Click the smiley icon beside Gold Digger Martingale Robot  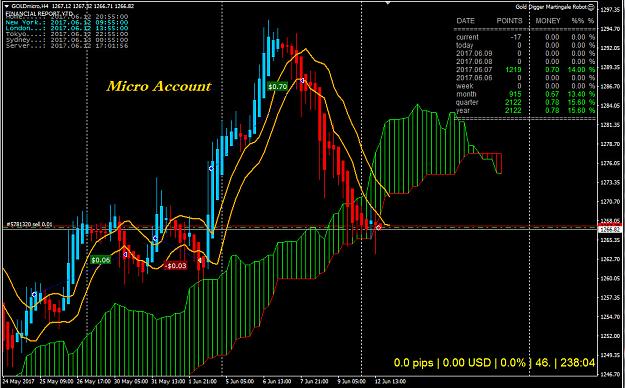click(591, 7)
